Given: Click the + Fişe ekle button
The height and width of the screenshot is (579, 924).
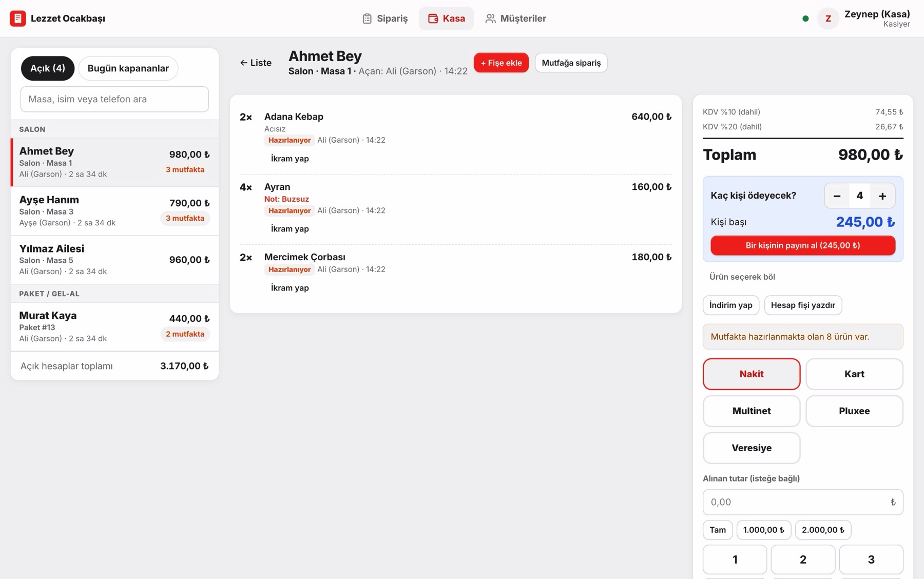Looking at the screenshot, I should 501,63.
